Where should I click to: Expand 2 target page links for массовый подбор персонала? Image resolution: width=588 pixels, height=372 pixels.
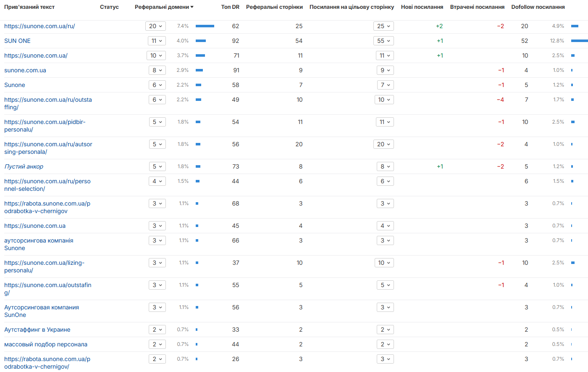[386, 344]
